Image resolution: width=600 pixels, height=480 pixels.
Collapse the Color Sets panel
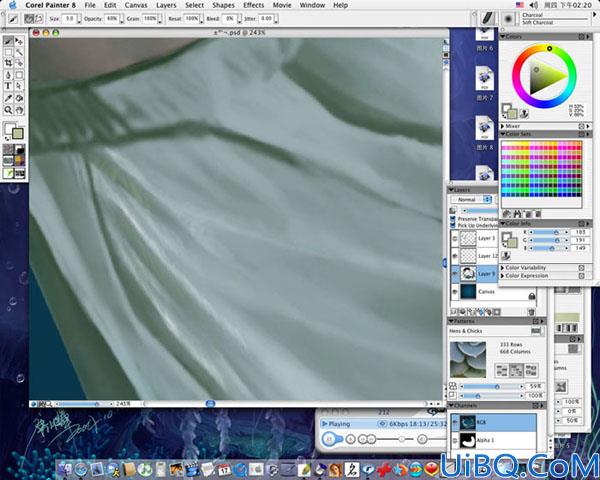point(503,134)
